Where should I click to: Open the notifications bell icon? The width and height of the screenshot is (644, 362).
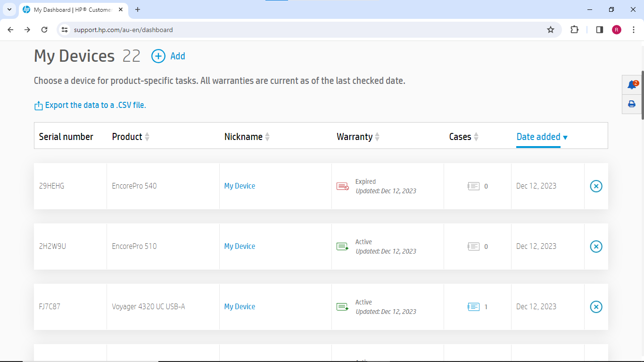pyautogui.click(x=632, y=85)
